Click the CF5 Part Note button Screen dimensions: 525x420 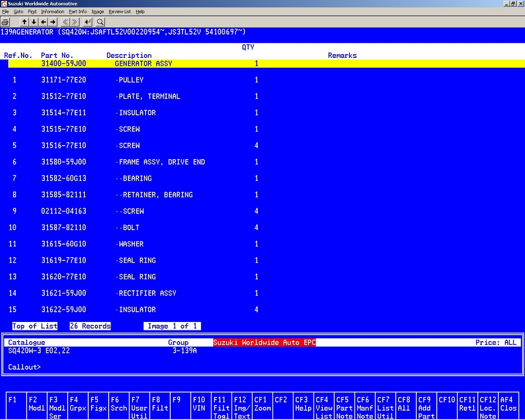344,406
